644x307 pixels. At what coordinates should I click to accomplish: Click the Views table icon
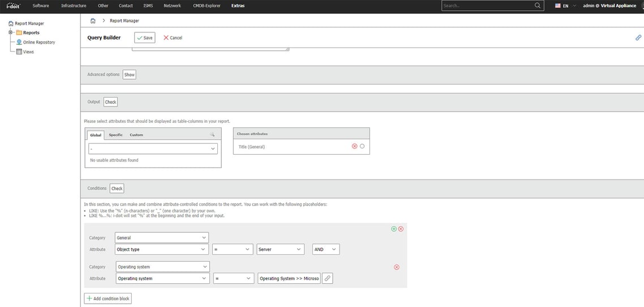pos(19,52)
